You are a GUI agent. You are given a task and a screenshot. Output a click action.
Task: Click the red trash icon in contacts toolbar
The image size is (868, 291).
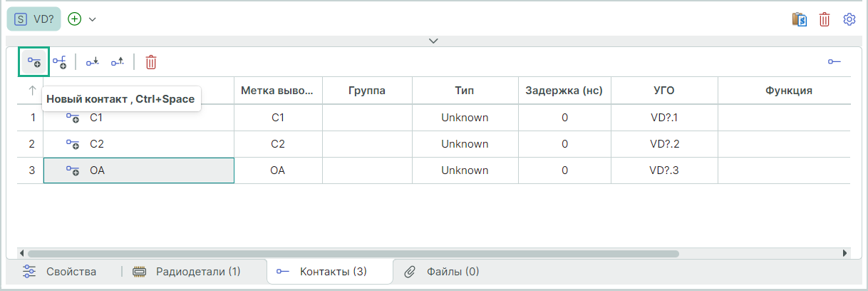point(151,62)
